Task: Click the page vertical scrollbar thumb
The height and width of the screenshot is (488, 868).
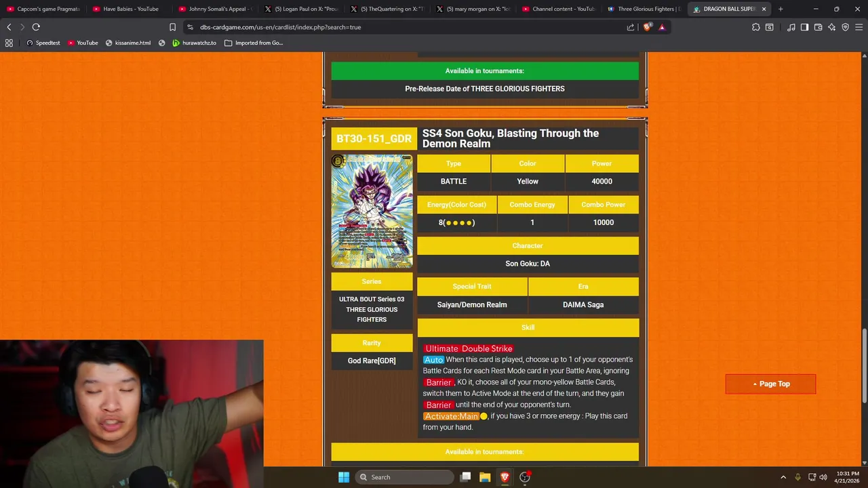Action: coord(864,366)
